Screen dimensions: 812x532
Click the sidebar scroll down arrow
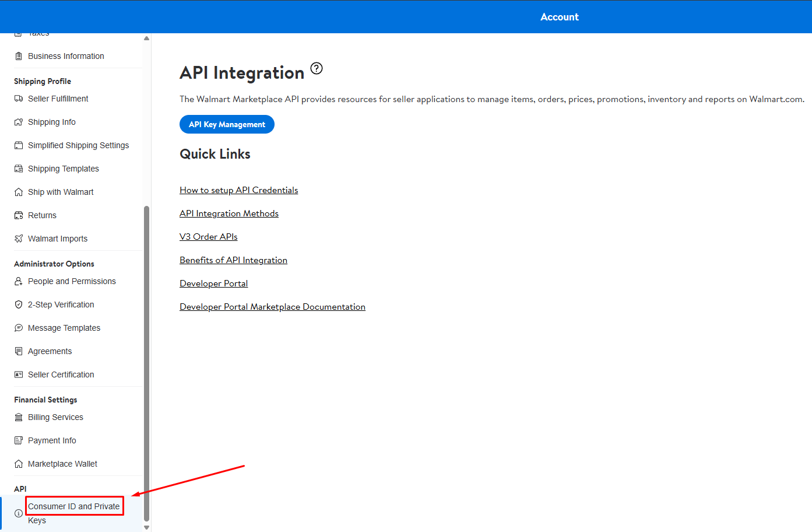pos(146,527)
